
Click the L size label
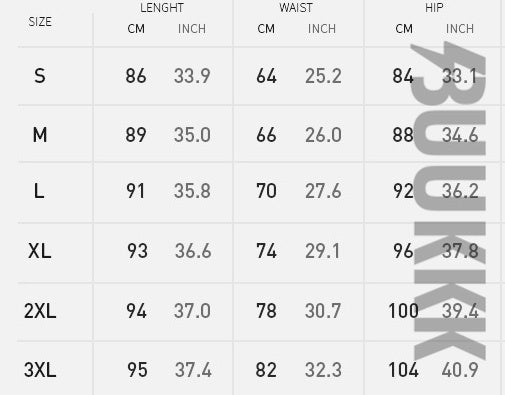pyautogui.click(x=39, y=191)
